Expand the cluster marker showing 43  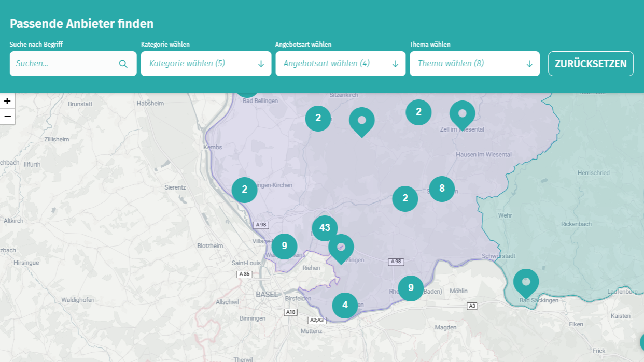pyautogui.click(x=325, y=228)
